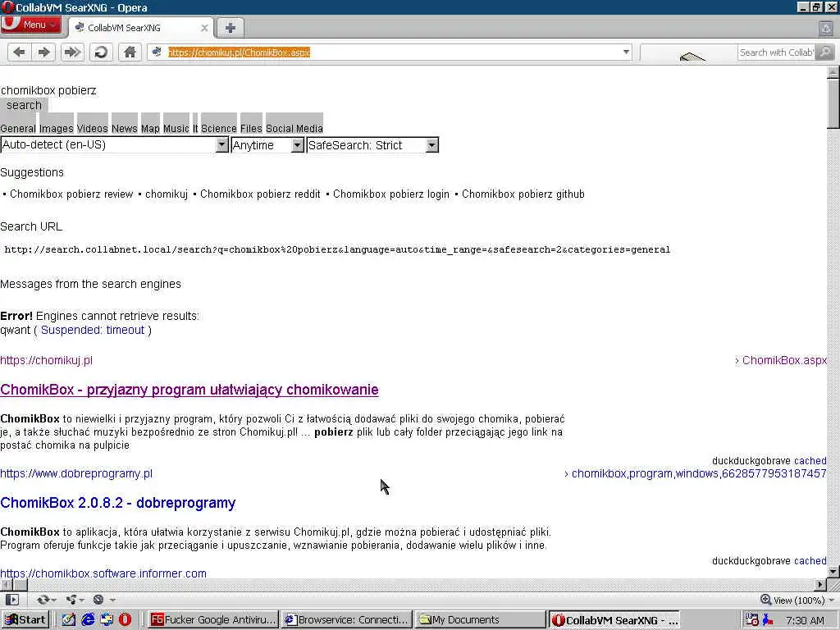840x630 pixels.
Task: Open the Anytime time range dropdown
Action: 268,145
